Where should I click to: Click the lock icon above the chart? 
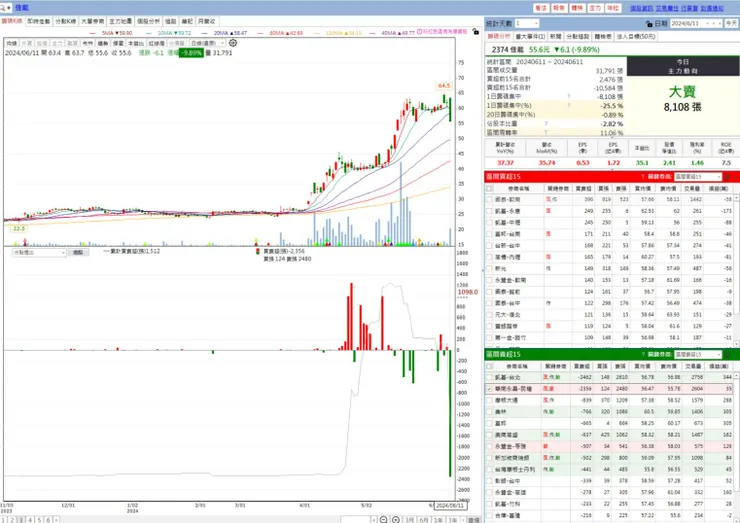click(x=476, y=31)
